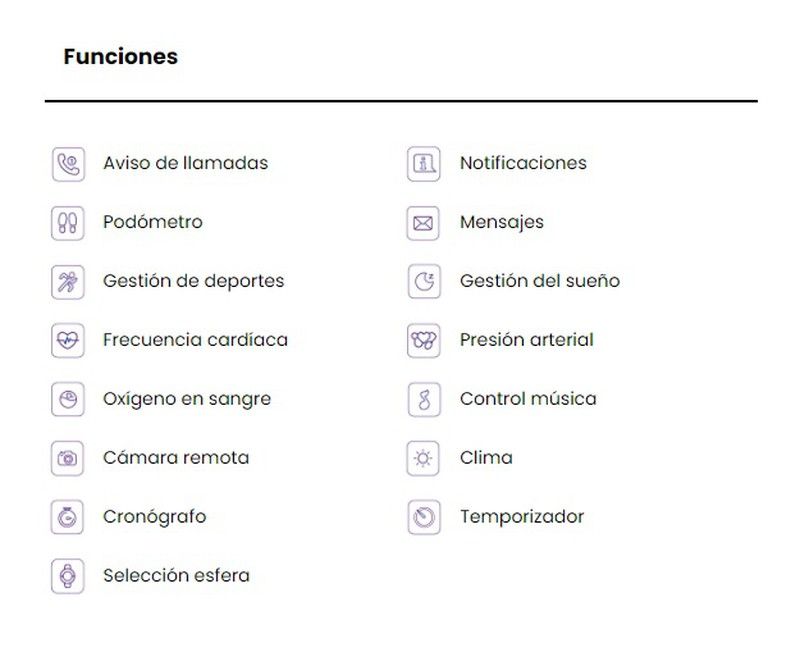Open the Selección esfera text entry
Image resolution: width=800 pixels, height=652 pixels.
point(176,576)
